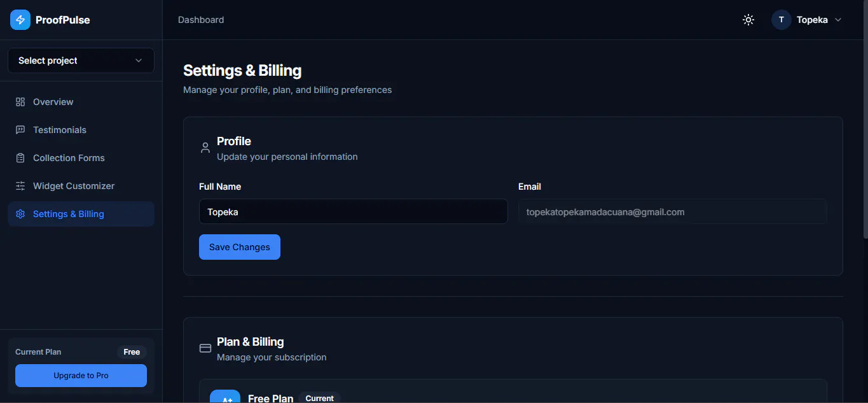Navigate to Collection Forms
Viewport: 868px width, 403px height.
pos(81,158)
